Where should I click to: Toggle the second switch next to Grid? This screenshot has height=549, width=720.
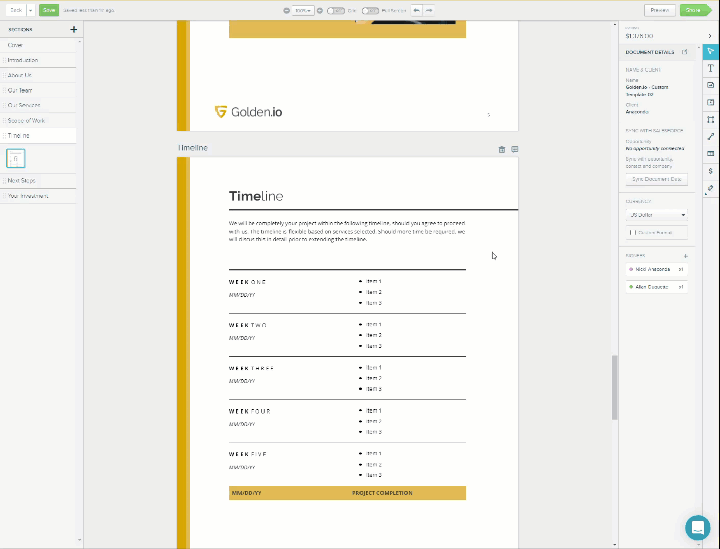pyautogui.click(x=370, y=10)
